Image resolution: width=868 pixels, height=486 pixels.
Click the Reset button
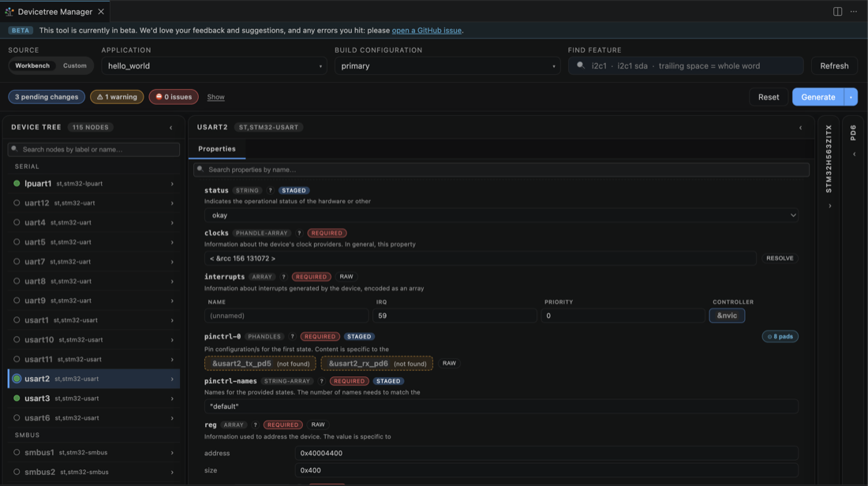coord(769,97)
